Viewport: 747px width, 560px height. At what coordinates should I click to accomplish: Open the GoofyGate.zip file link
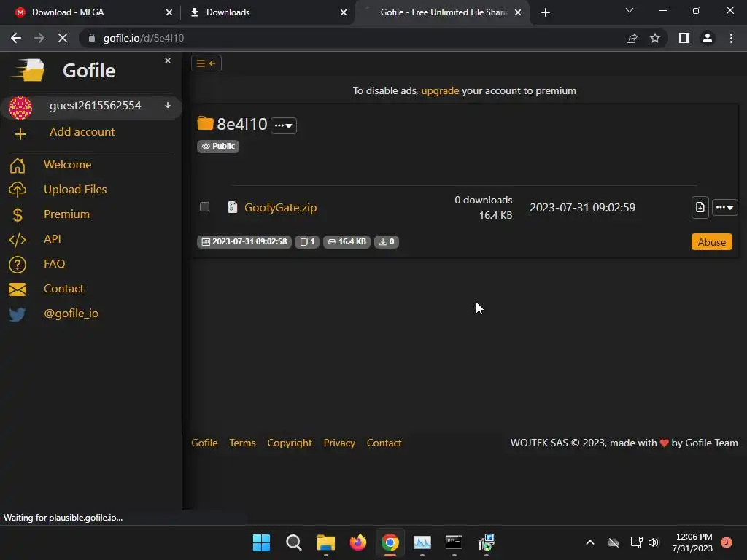281,207
